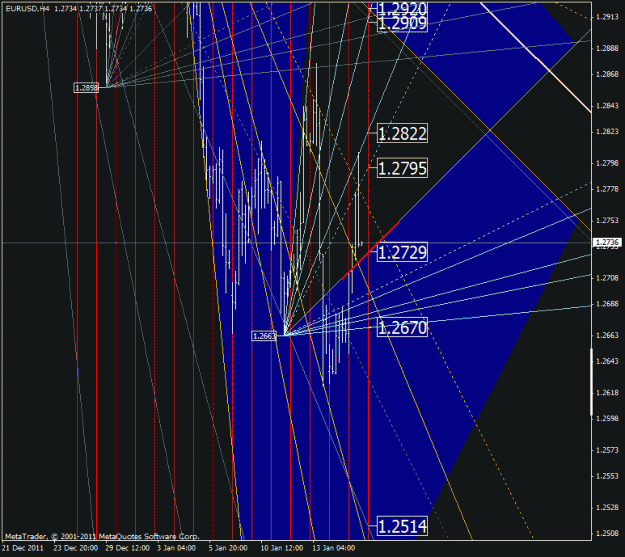
Task: Click the 1.2753 value on price axis
Action: point(607,220)
